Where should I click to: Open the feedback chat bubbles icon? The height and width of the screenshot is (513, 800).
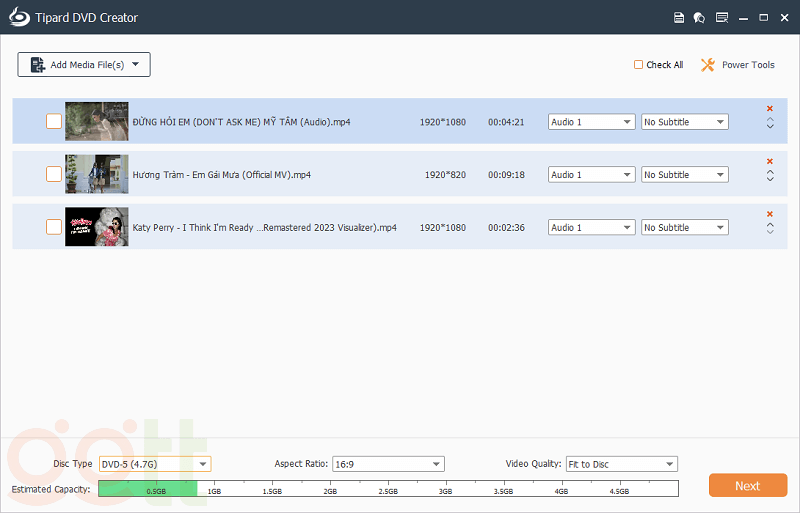(699, 17)
